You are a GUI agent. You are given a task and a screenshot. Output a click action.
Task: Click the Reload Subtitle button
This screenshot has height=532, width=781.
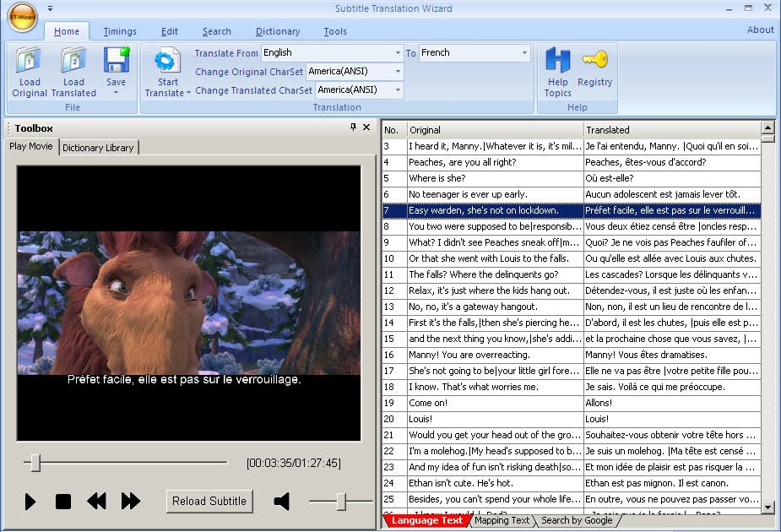209,501
